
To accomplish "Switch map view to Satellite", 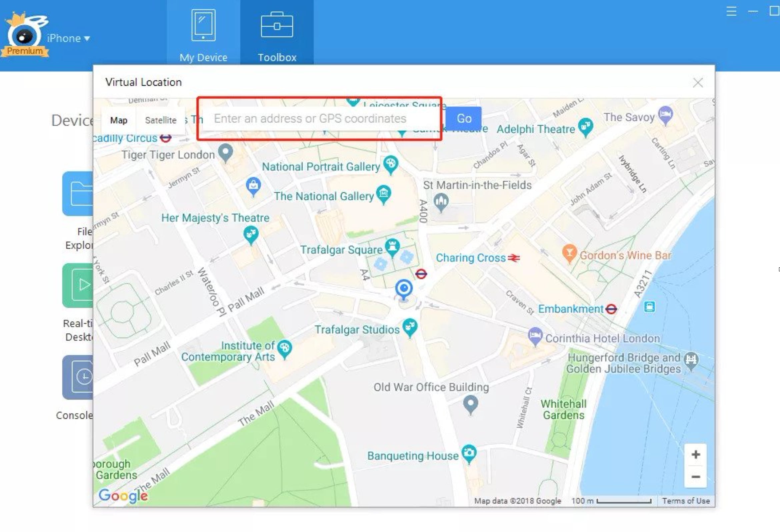I will (x=160, y=120).
